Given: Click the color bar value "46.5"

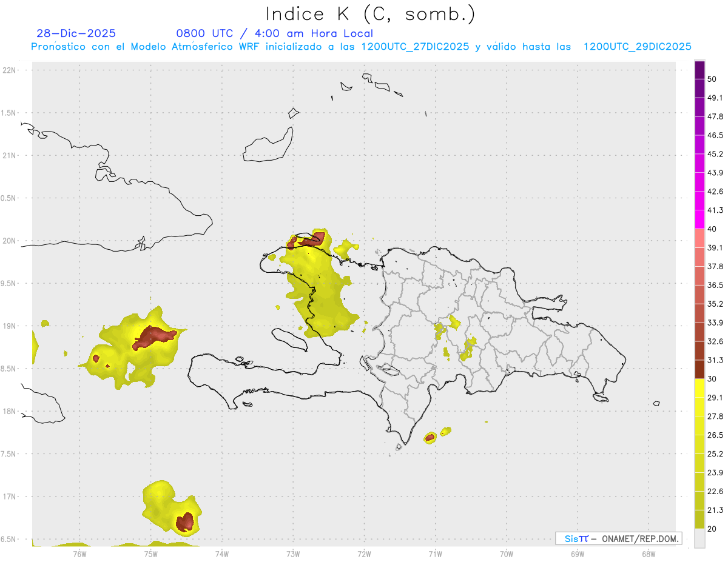Looking at the screenshot, I should click(715, 135).
